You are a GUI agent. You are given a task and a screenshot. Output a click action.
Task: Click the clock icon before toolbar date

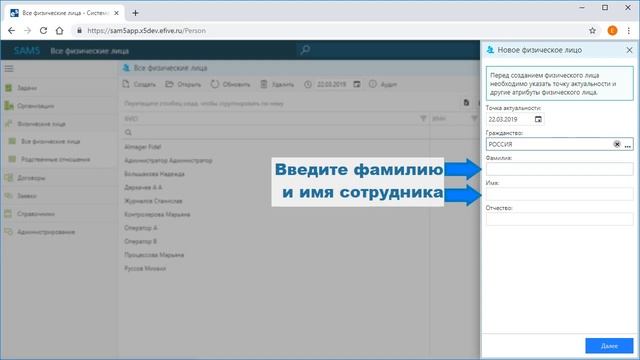(308, 84)
